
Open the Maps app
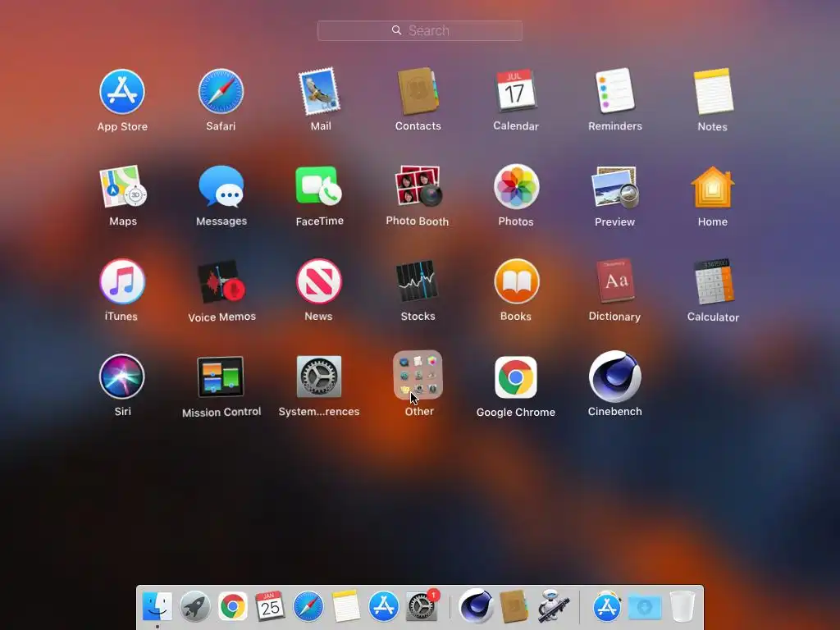click(123, 186)
